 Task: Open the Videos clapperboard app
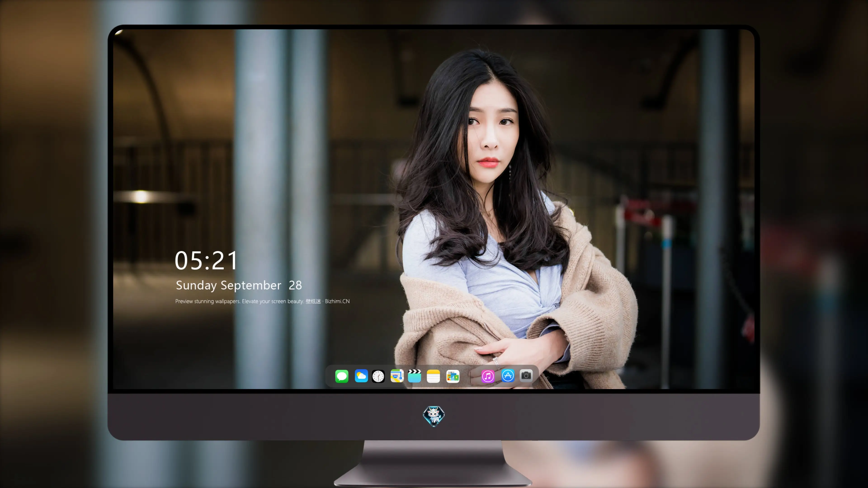tap(415, 376)
